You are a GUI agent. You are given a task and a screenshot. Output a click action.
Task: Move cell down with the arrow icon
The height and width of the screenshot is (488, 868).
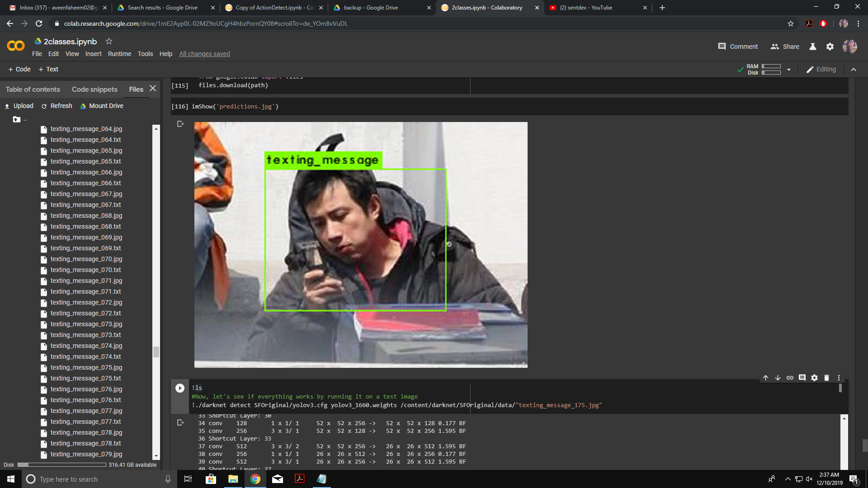[x=778, y=378]
